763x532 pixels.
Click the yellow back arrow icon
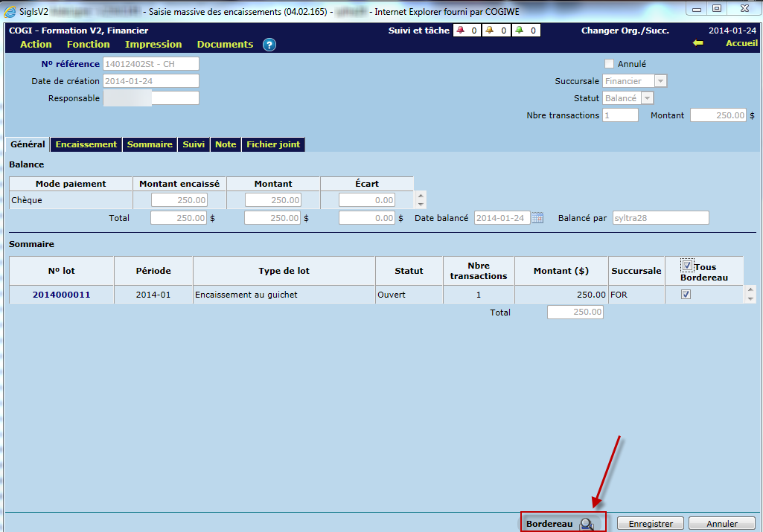697,43
